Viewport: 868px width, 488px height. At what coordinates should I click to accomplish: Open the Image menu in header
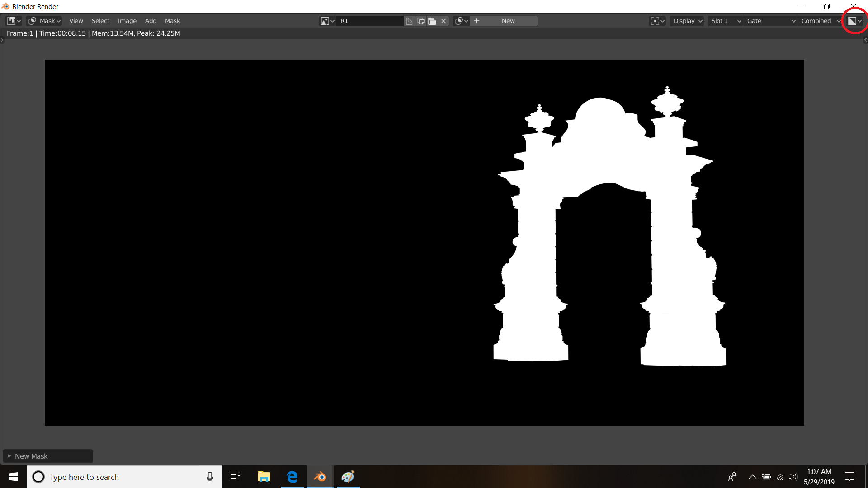[x=127, y=21]
